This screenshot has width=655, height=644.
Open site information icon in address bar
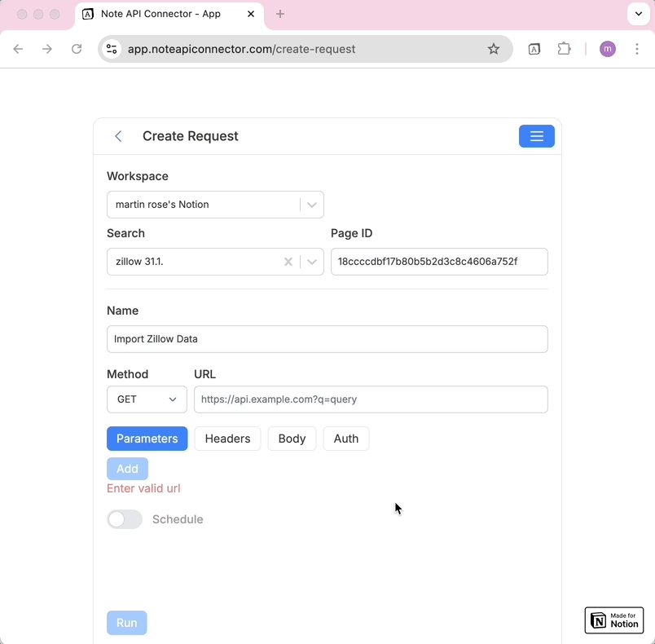[111, 49]
